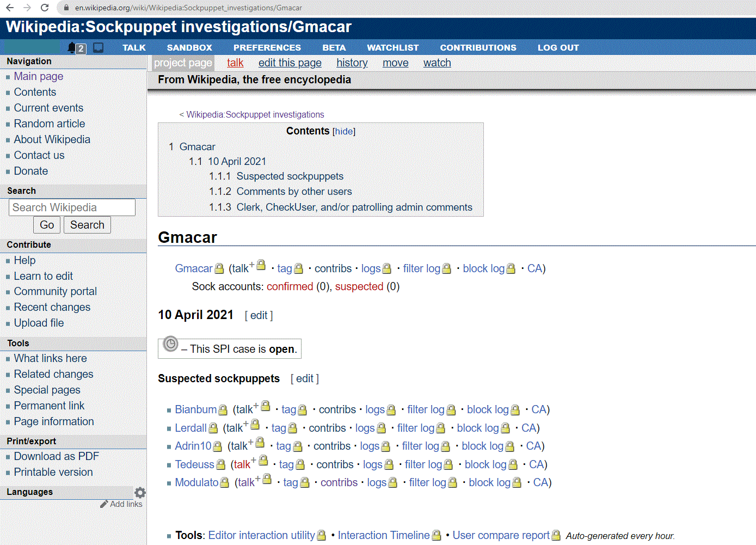
Task: Open the User compare report link
Action: point(501,535)
